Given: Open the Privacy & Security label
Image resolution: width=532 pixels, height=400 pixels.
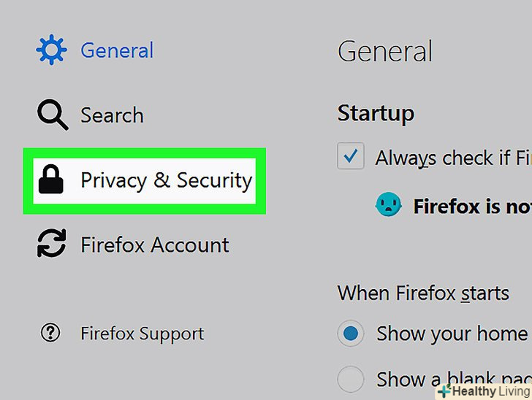Looking at the screenshot, I should [x=166, y=180].
